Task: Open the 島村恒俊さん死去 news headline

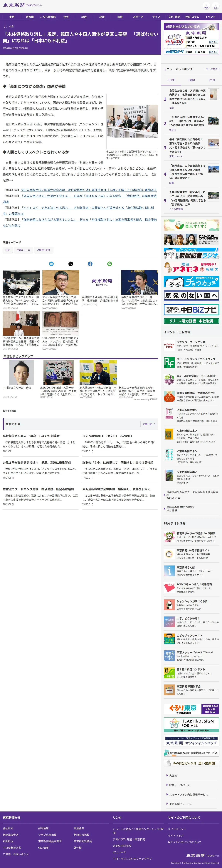Action: (31, 436)
